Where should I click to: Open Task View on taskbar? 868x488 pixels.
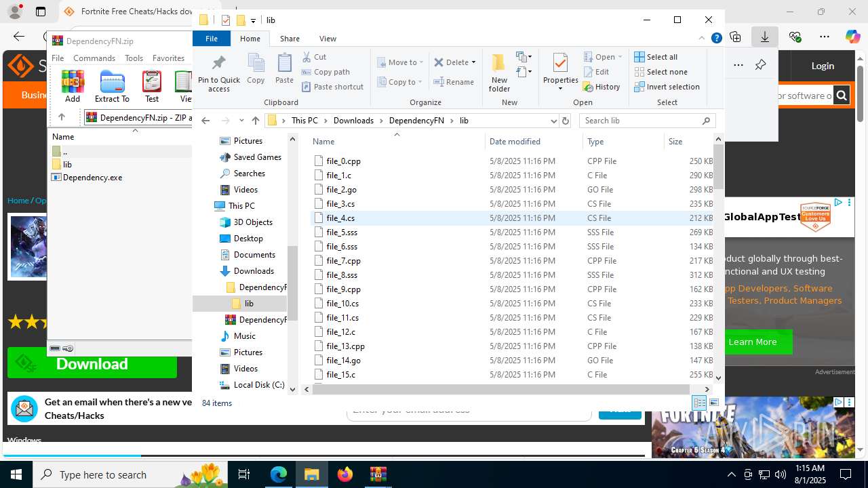click(244, 474)
